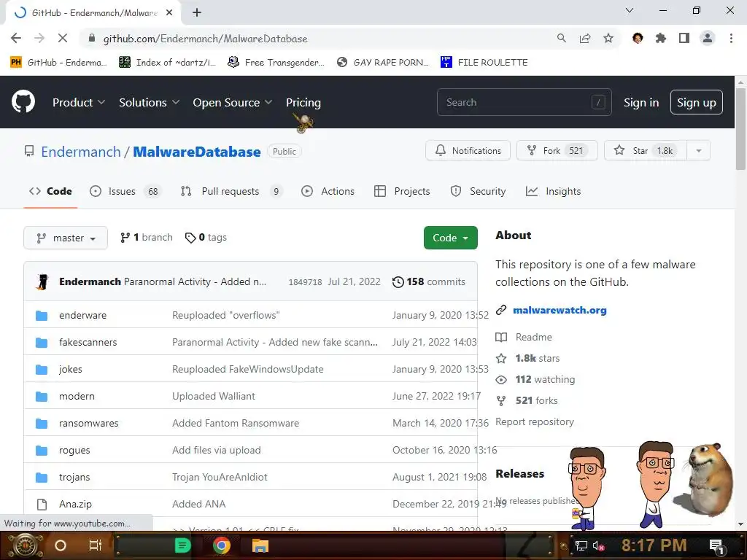Open FILE ROULETTE bookmark

point(484,63)
